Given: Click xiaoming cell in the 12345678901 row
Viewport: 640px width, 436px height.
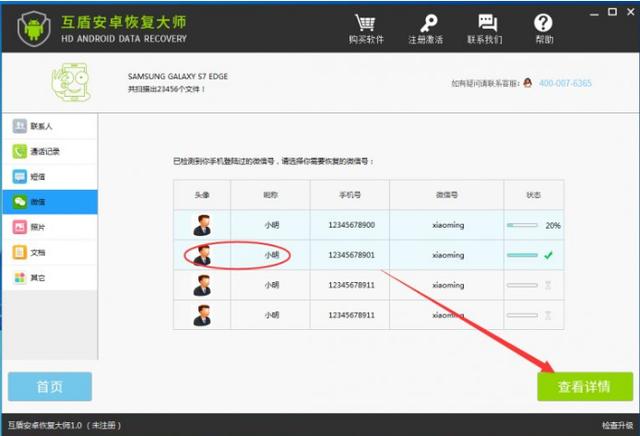Looking at the screenshot, I should [x=448, y=255].
